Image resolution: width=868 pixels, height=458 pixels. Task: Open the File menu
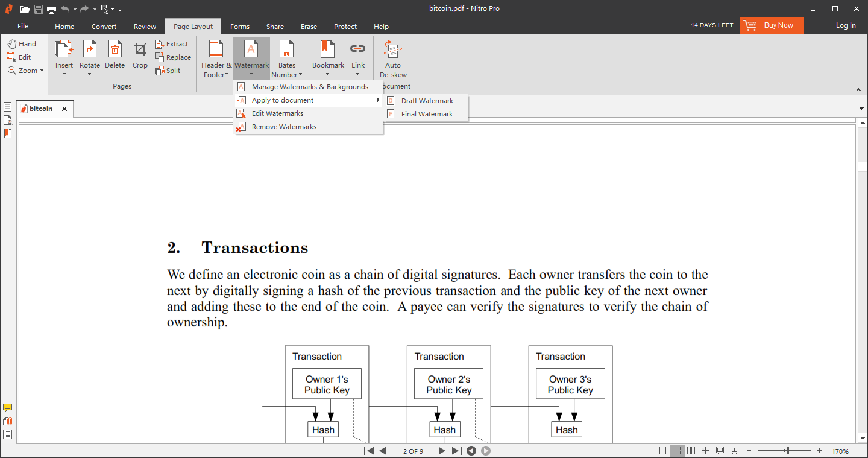coord(23,26)
